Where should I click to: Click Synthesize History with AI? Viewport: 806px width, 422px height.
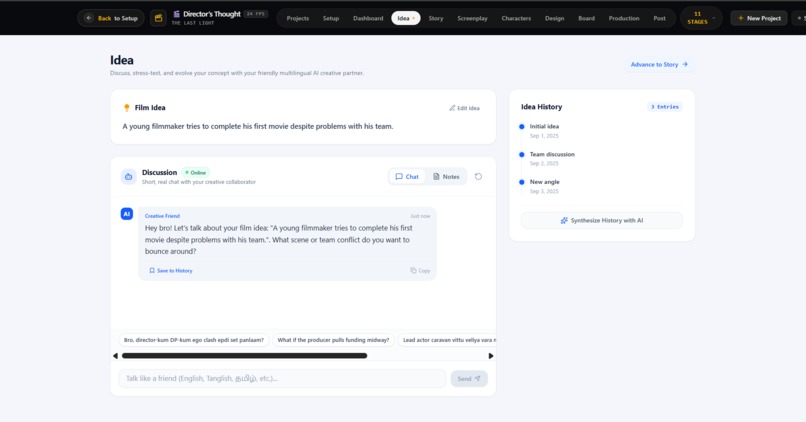(x=601, y=221)
